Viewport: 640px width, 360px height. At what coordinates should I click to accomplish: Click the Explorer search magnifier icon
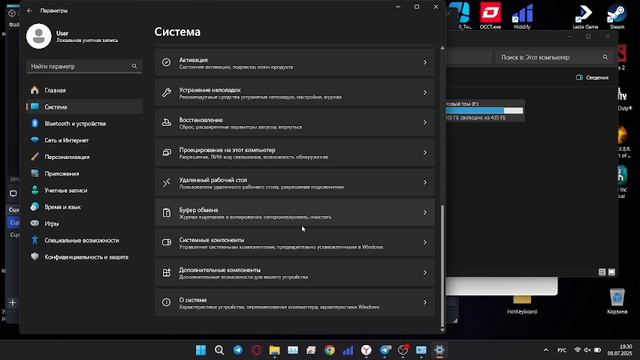pos(605,58)
